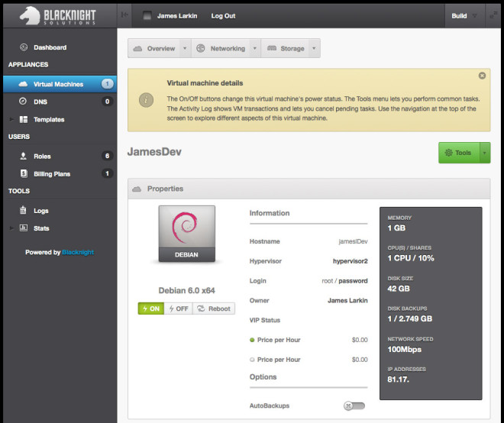Viewport: 504px width, 423px height.
Task: Click the fullscreen expand icon in the header
Action: pyautogui.click(x=493, y=15)
